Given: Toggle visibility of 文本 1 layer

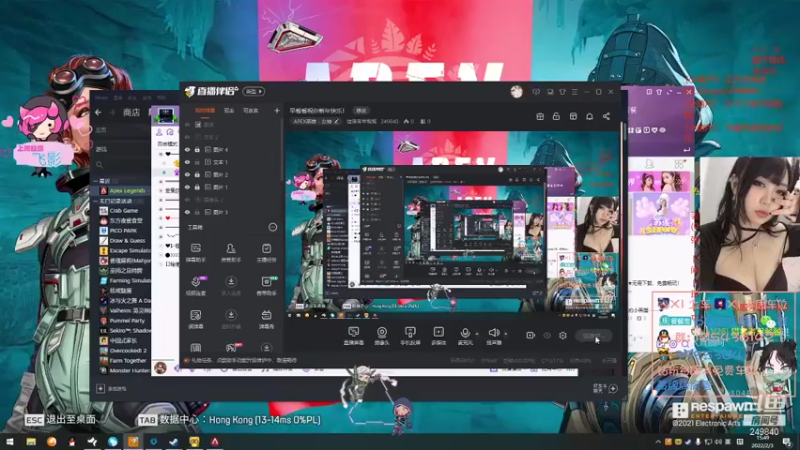Looking at the screenshot, I should 187,162.
